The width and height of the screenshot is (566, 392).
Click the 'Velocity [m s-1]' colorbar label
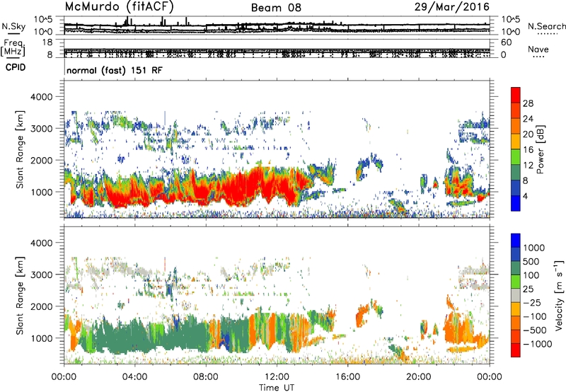[559, 295]
